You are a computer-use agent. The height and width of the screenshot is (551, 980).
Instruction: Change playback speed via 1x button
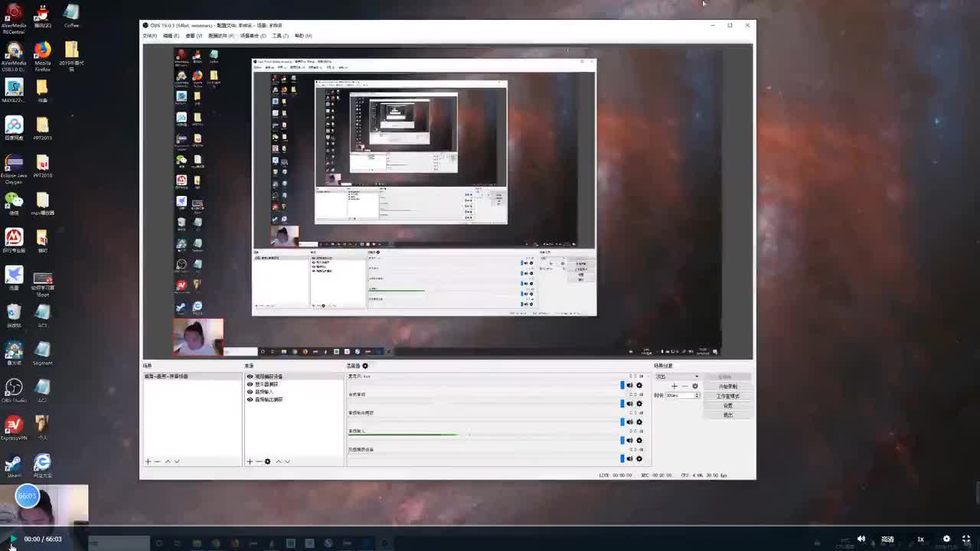pyautogui.click(x=920, y=540)
